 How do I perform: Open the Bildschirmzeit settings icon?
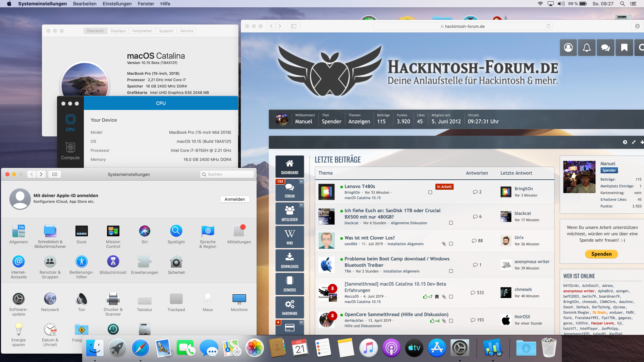click(113, 262)
